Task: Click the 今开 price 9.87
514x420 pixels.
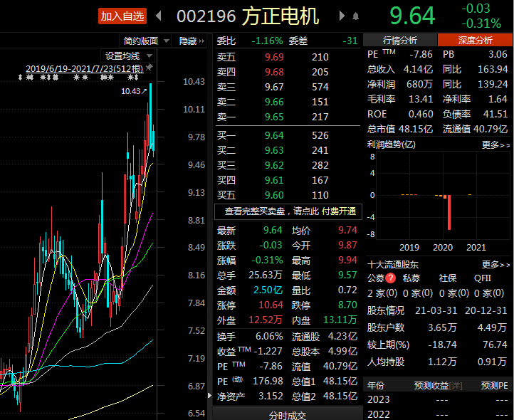Action: coord(347,246)
